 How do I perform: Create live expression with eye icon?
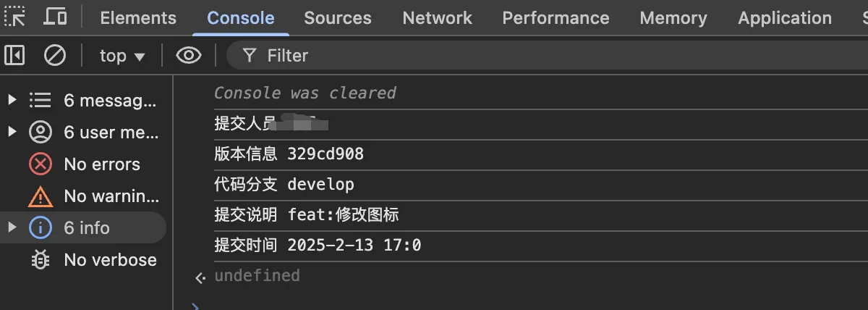coord(189,55)
